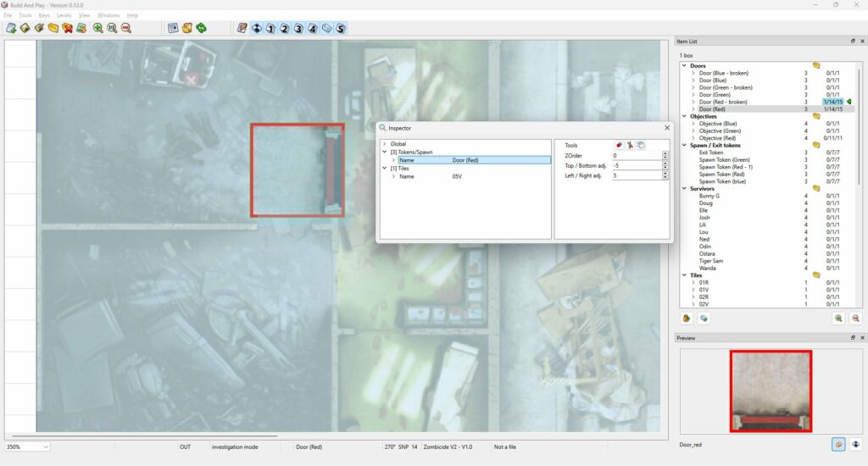Select the Name 05V row in Inspector

(x=475, y=176)
